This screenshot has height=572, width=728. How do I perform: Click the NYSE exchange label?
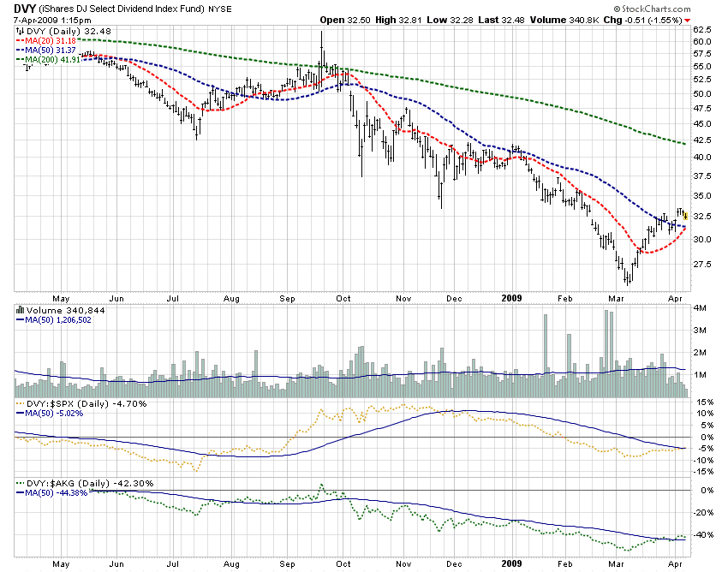point(219,9)
